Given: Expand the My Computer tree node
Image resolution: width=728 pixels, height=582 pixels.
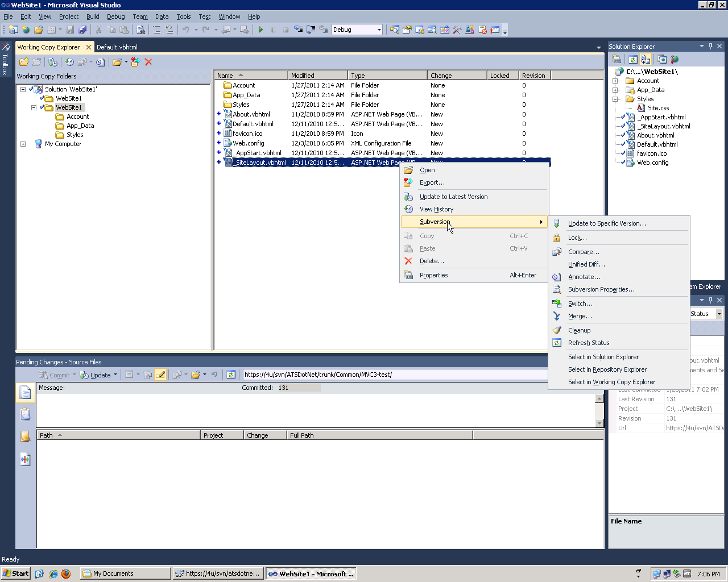Looking at the screenshot, I should 23,144.
